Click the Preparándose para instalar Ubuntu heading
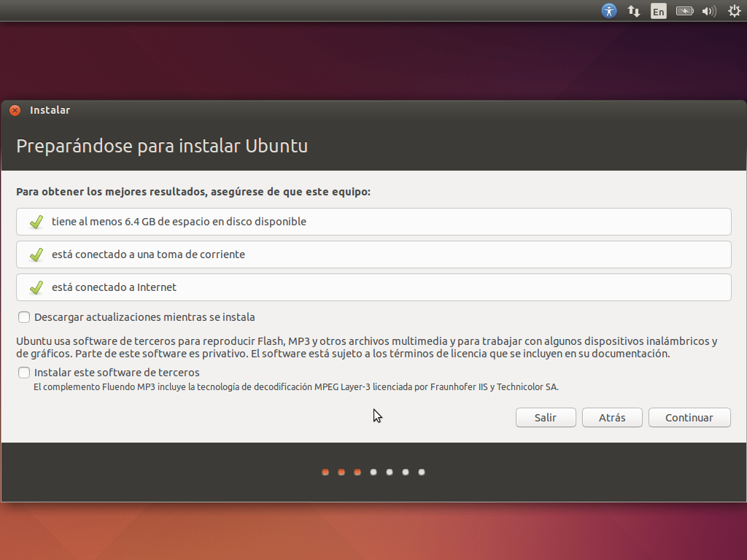 tap(162, 146)
